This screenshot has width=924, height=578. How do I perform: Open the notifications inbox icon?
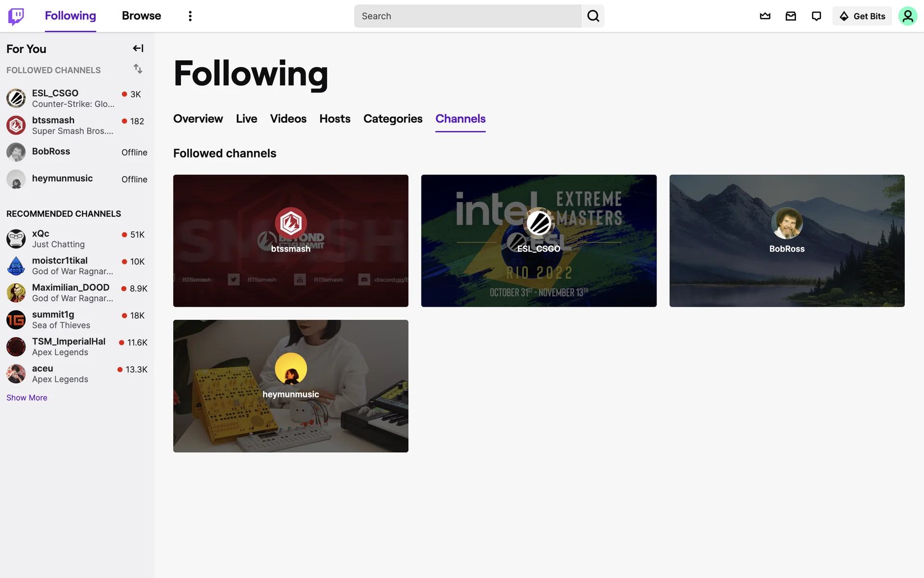791,16
